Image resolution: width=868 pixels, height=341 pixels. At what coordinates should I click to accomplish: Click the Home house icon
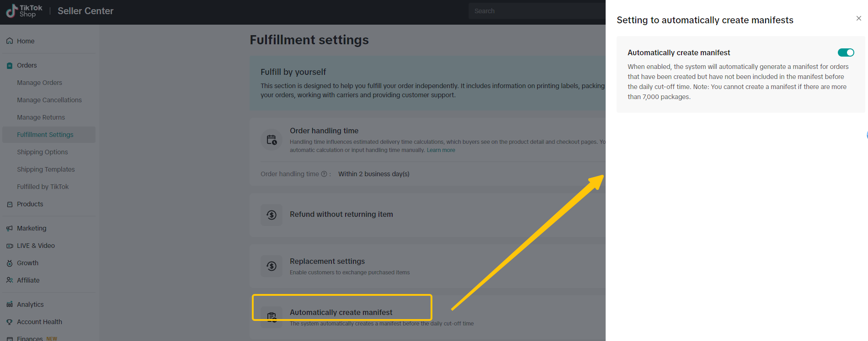click(10, 41)
